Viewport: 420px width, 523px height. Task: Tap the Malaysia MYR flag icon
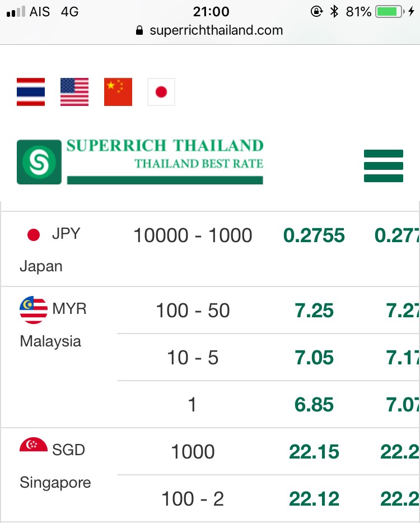tap(34, 309)
